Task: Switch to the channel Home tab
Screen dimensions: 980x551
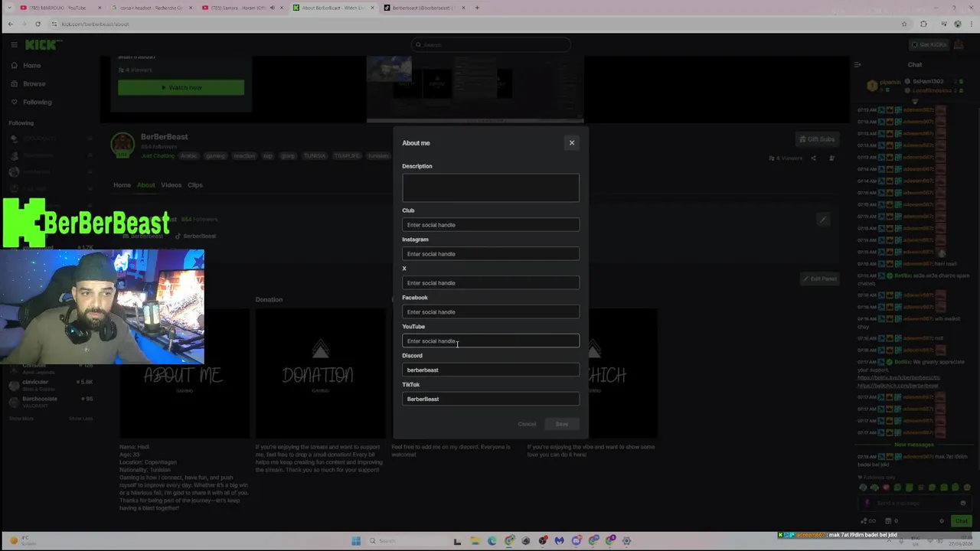Action: pyautogui.click(x=122, y=185)
